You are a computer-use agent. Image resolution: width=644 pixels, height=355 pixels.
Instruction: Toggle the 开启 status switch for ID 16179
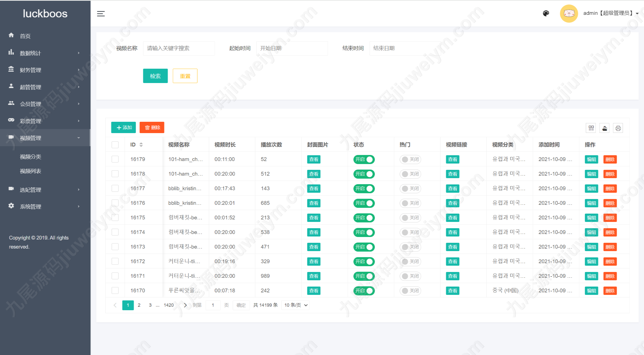point(364,159)
